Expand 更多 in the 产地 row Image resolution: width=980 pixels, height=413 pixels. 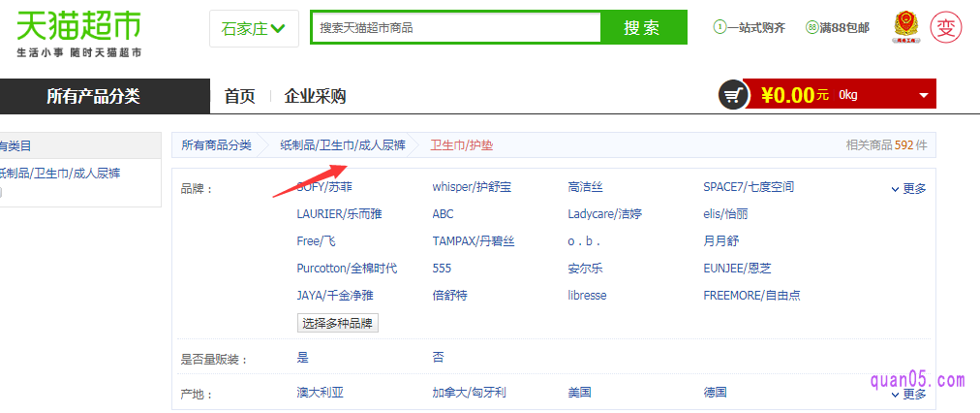908,395
